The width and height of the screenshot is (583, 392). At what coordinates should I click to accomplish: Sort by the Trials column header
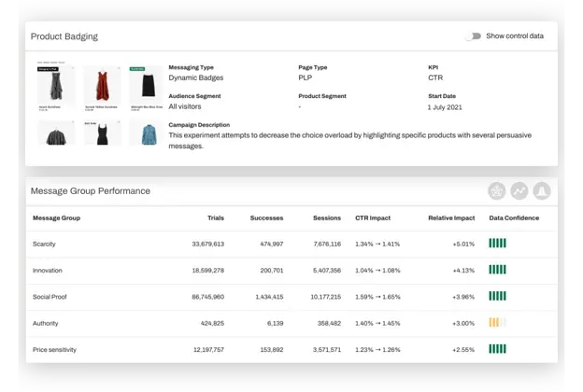[216, 218]
